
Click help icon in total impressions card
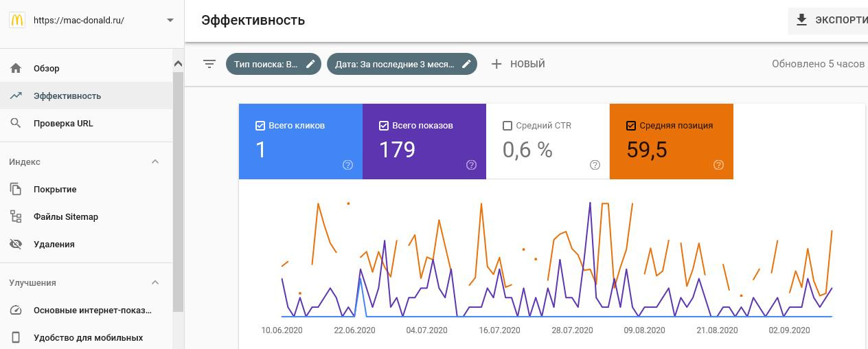pos(471,165)
